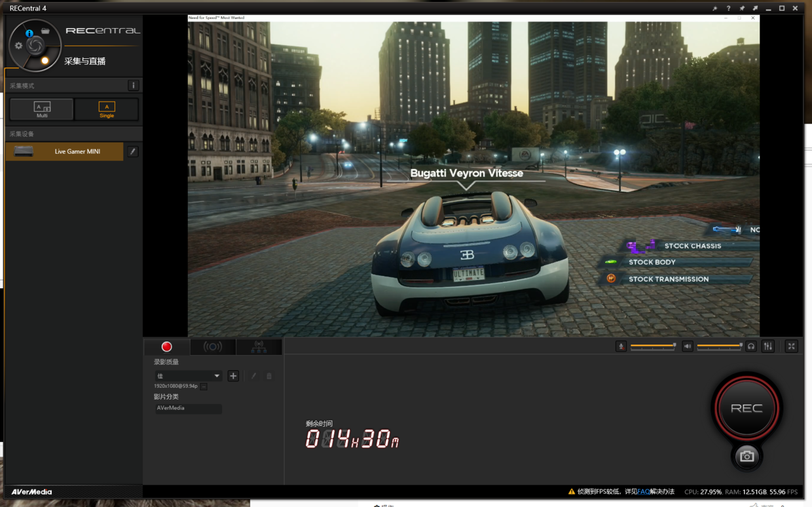Show capture mode info (采集模式 i button)

point(133,85)
